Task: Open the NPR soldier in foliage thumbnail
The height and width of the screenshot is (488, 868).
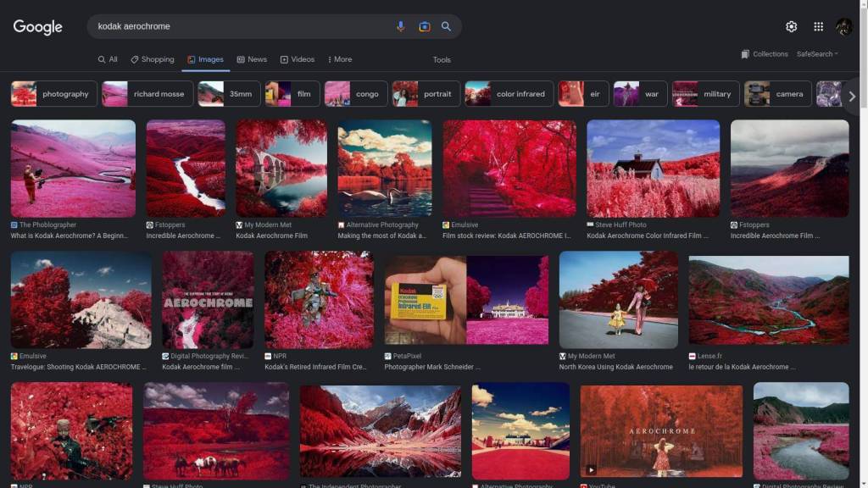Action: [x=320, y=300]
